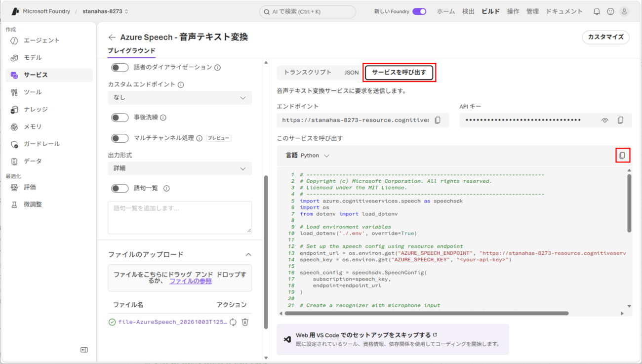Screen dimensions: 642x364
Task: Open ドキュメント in top navigation
Action: [x=564, y=11]
